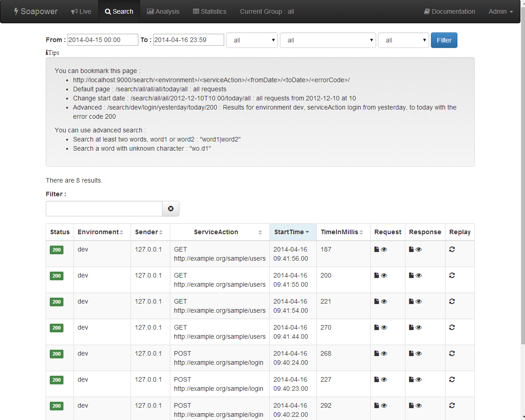Replay the 09:41:55 request

pos(452,275)
